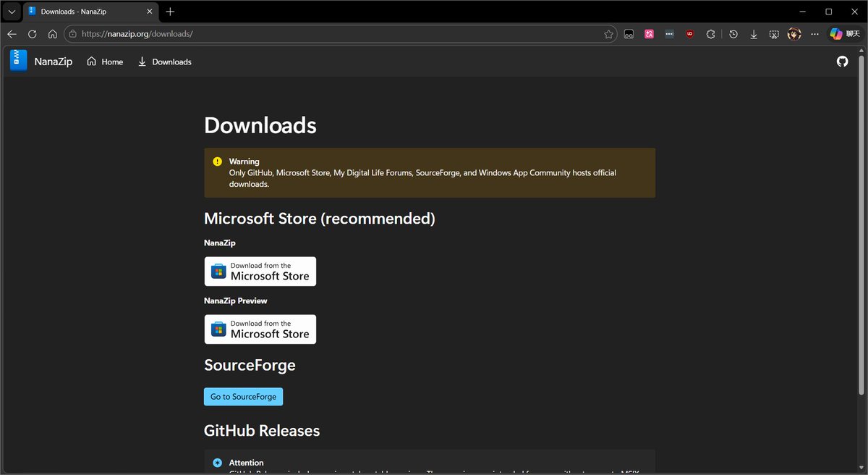
Task: Click the Downloads page heading
Action: [x=260, y=125]
